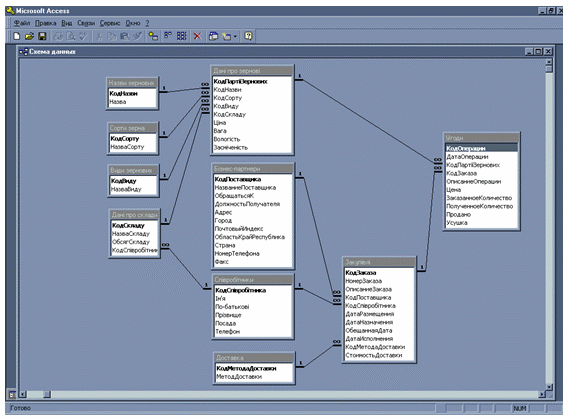564x419 pixels.
Task: Click the Show Direct Relationships icon
Action: [168, 36]
